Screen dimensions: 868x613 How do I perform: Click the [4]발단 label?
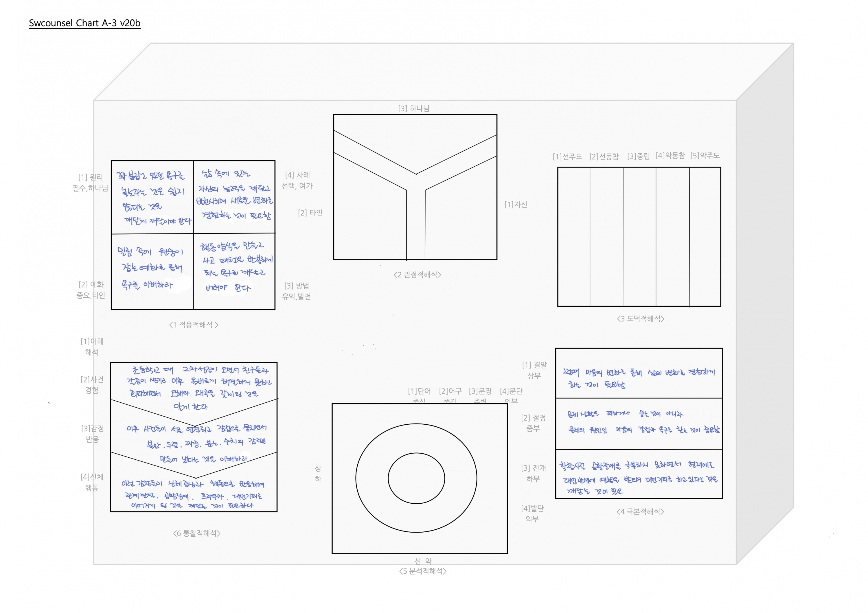(532, 508)
